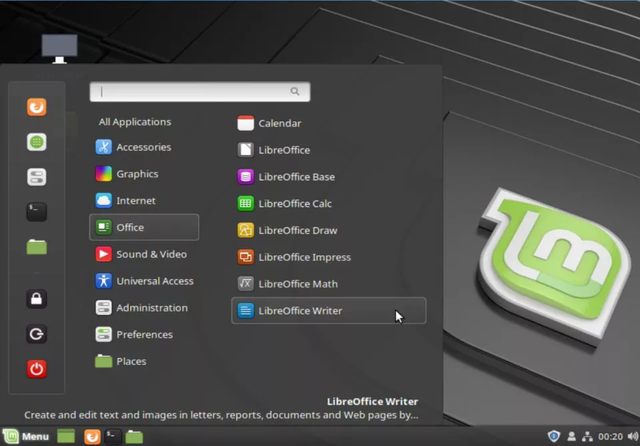This screenshot has height=446, width=640.
Task: Open System Settings from the favorites sidebar
Action: 36,177
